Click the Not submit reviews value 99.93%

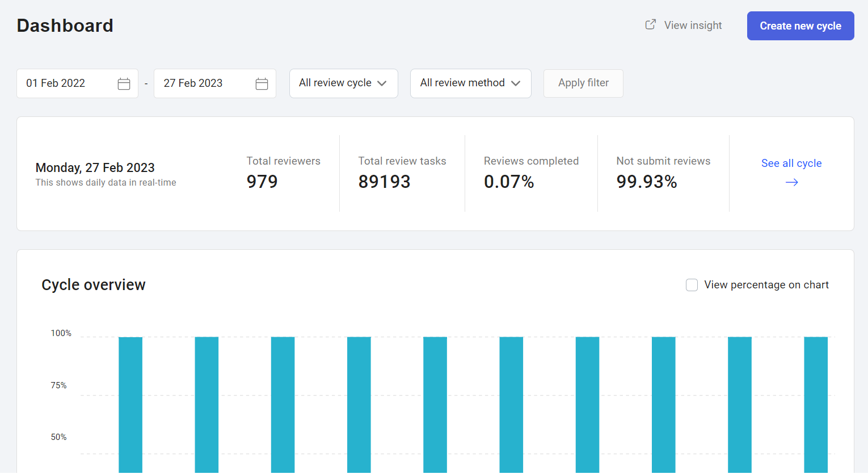[x=647, y=182]
